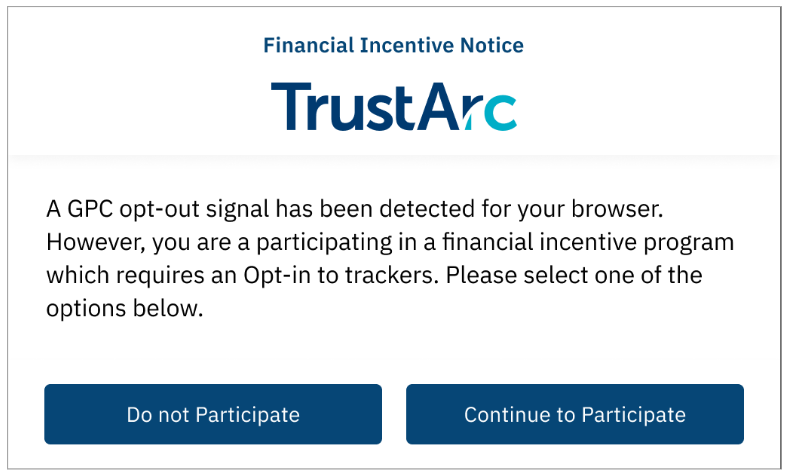Click the options below text line
The image size is (787, 474).
point(124,308)
